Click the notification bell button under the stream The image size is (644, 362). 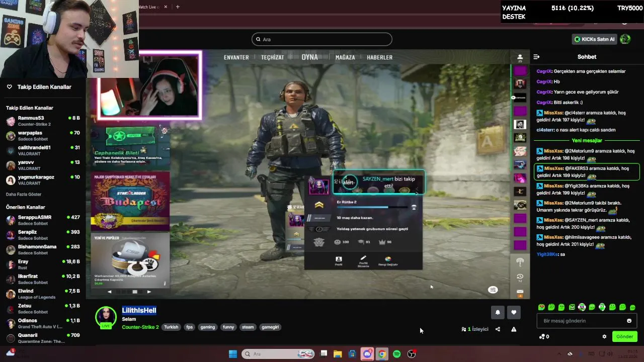pyautogui.click(x=498, y=312)
